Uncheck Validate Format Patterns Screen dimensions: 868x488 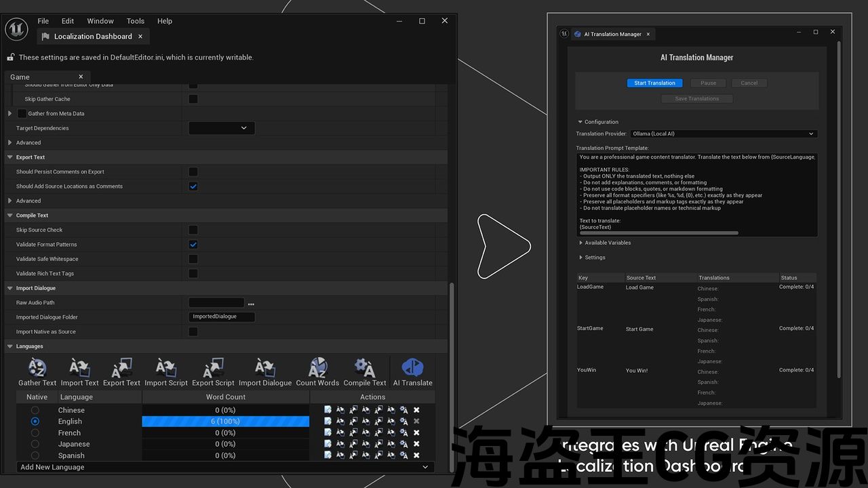coord(193,245)
